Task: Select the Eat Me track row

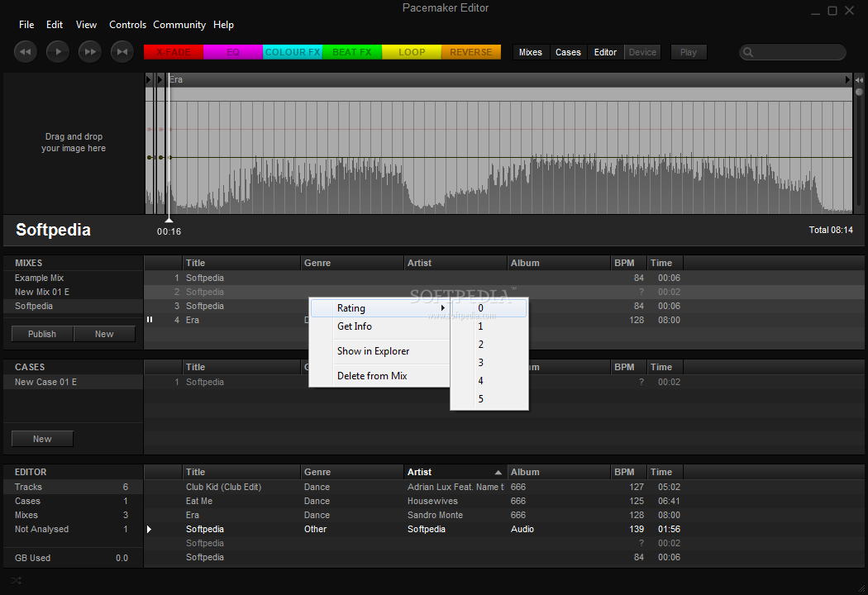Action: (504, 501)
